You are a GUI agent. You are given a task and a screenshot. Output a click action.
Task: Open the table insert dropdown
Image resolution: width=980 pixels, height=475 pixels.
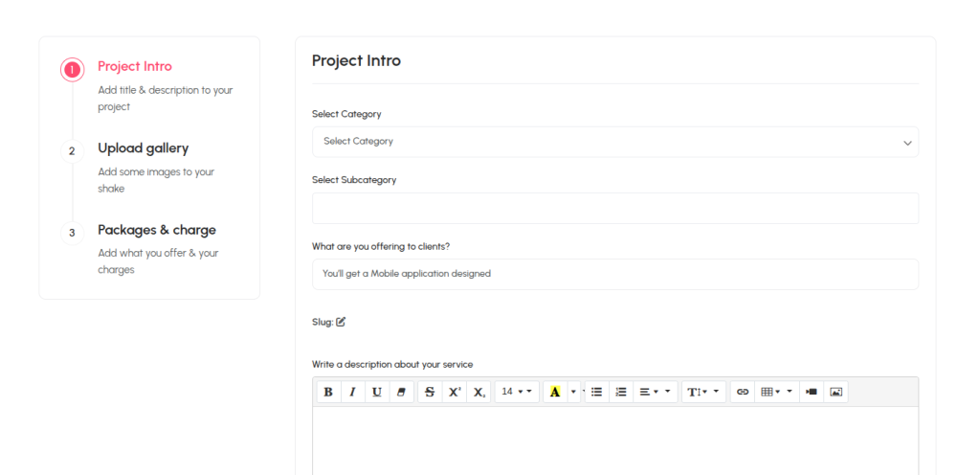tap(775, 392)
